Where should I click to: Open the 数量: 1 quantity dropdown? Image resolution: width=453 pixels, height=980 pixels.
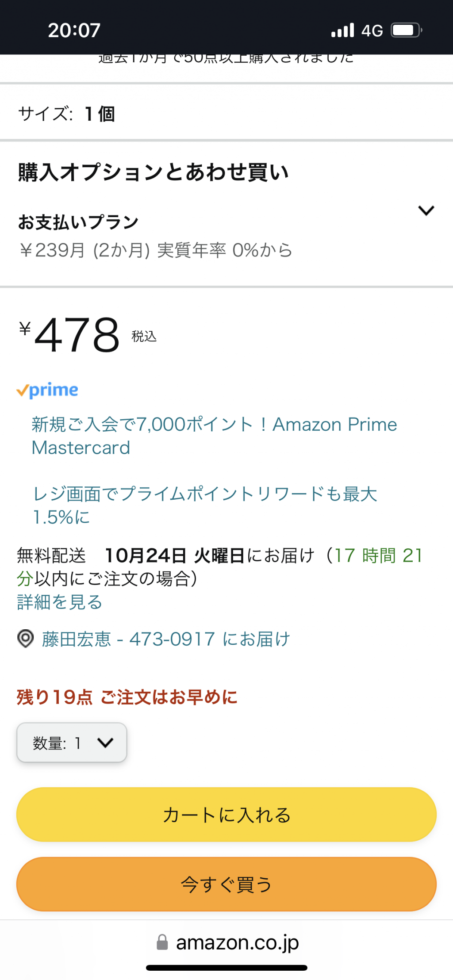pyautogui.click(x=72, y=743)
